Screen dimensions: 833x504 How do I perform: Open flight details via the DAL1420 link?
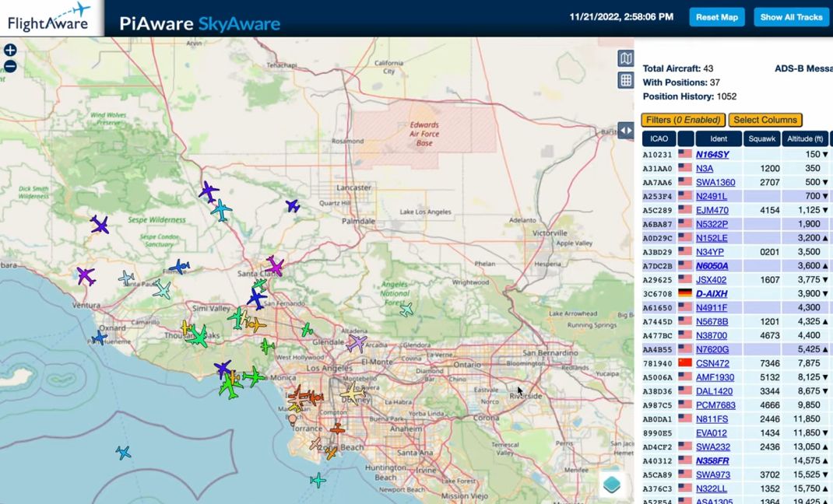point(716,390)
